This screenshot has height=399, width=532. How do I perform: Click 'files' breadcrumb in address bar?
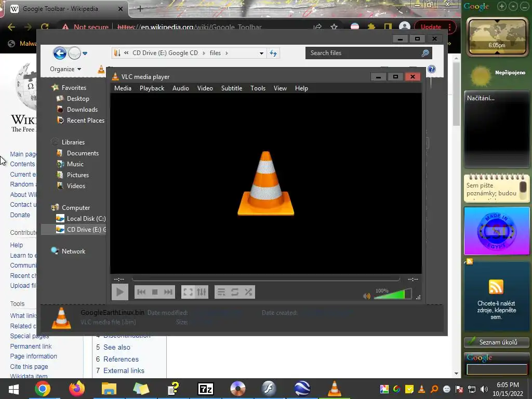pos(215,53)
